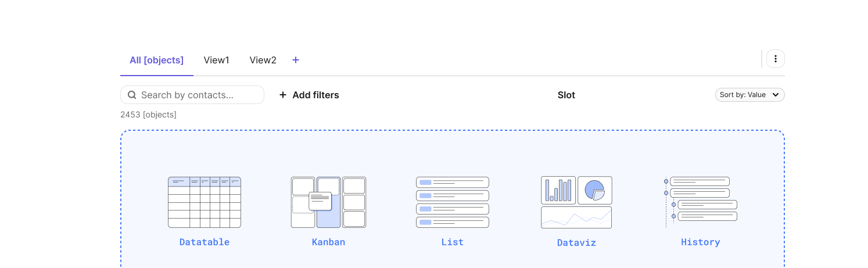Click the Kanban text label
The height and width of the screenshot is (268, 868).
point(328,242)
